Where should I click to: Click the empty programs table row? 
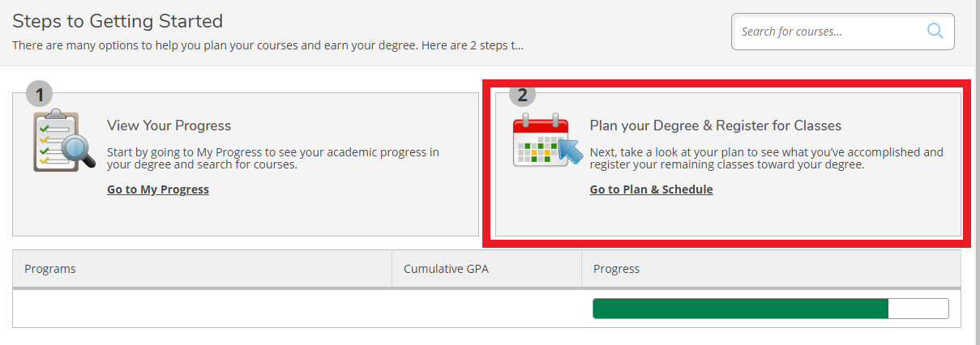[x=486, y=309]
